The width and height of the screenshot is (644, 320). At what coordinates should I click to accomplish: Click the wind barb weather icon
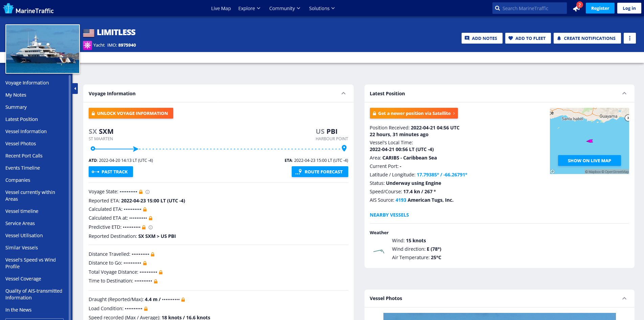(379, 251)
